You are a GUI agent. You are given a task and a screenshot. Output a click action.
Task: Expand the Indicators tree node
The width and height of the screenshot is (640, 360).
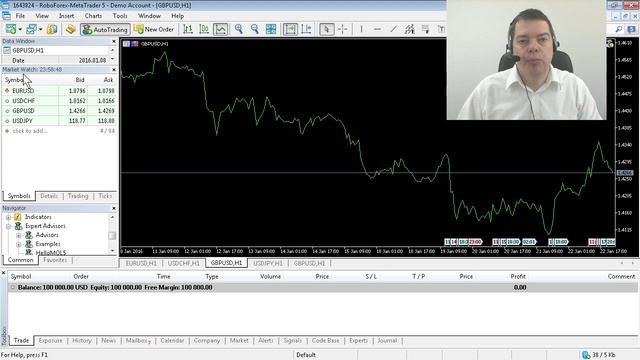coord(8,217)
